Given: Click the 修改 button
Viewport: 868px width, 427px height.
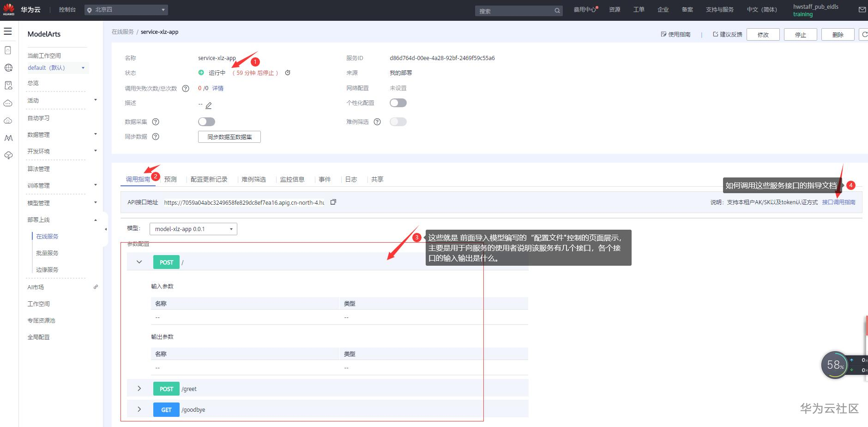Looking at the screenshot, I should [763, 35].
